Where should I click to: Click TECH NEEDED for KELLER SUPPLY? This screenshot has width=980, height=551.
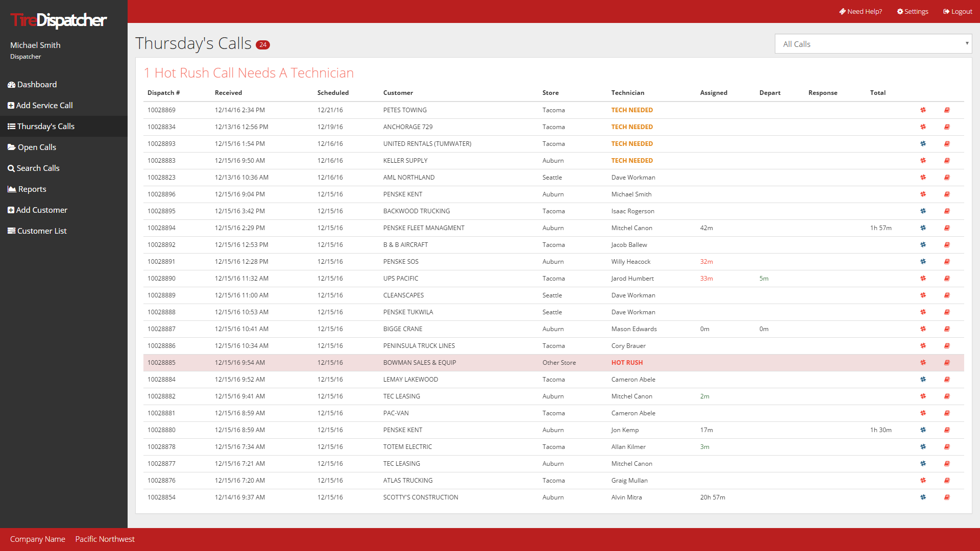coord(632,161)
